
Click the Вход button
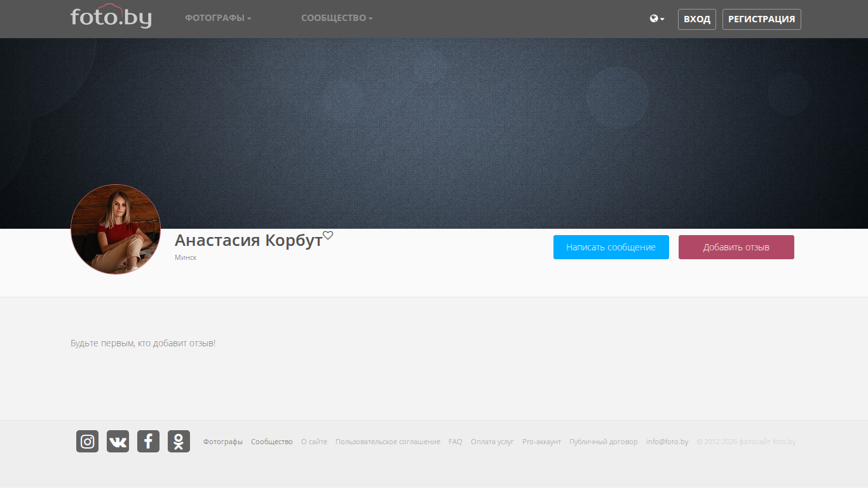pos(697,19)
